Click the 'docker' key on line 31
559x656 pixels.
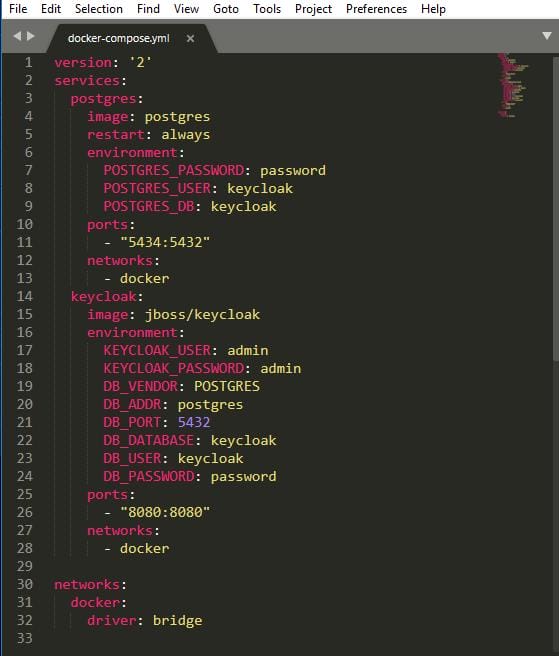[95, 602]
